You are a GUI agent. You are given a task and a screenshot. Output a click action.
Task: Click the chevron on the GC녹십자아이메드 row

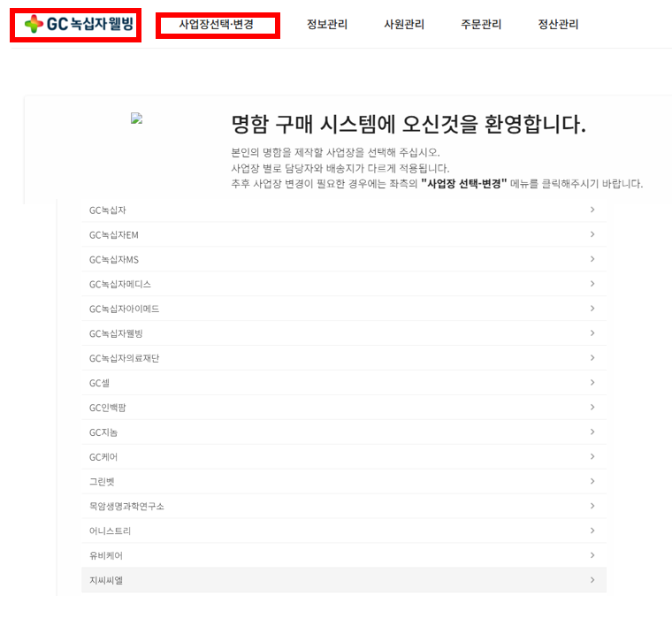592,309
